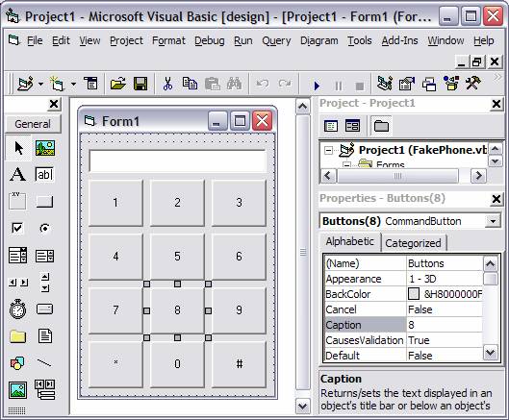Select the CheckBox control in toolbox
The width and height of the screenshot is (509, 420).
(17, 228)
